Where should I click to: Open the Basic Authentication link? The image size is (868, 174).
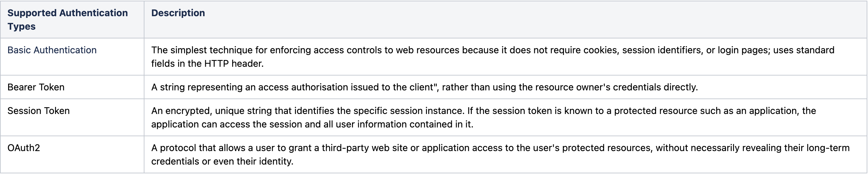(x=52, y=50)
